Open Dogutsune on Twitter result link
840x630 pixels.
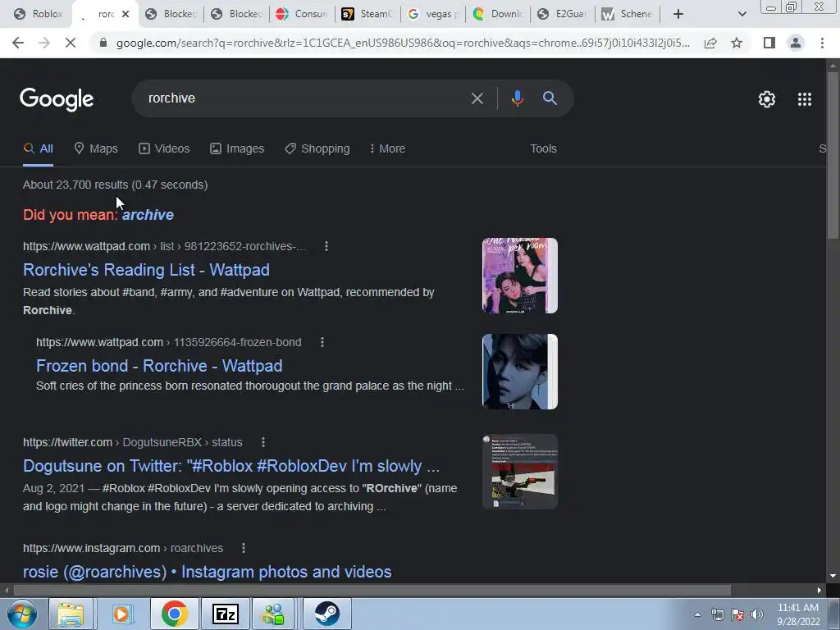231,466
